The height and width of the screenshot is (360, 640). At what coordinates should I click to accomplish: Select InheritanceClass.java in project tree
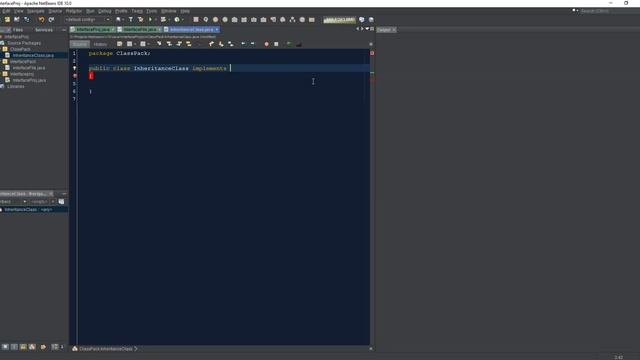point(33,55)
